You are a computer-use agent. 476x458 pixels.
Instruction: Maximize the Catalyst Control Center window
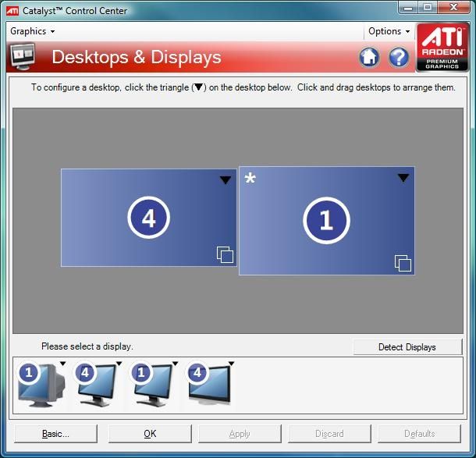tap(428, 8)
